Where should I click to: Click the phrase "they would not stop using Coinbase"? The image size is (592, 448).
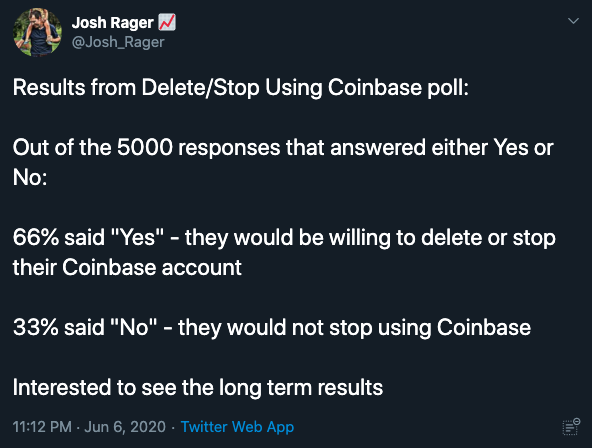355,328
